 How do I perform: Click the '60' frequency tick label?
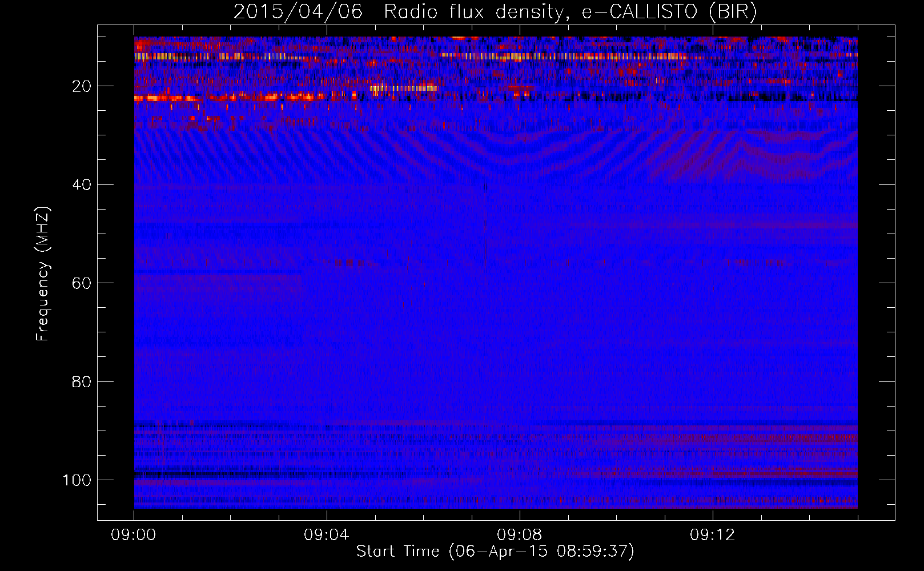[82, 283]
